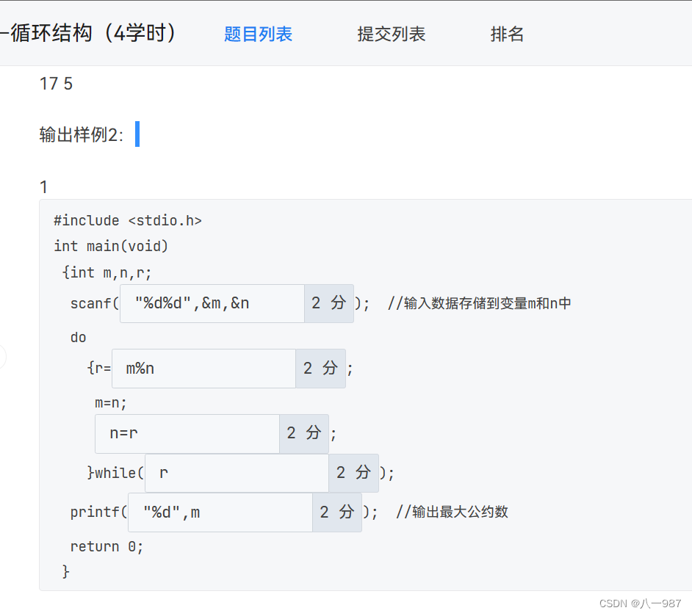Screen dimensions: 692x616
Task: Open the CSDN @八一987 author link
Action: 638,604
